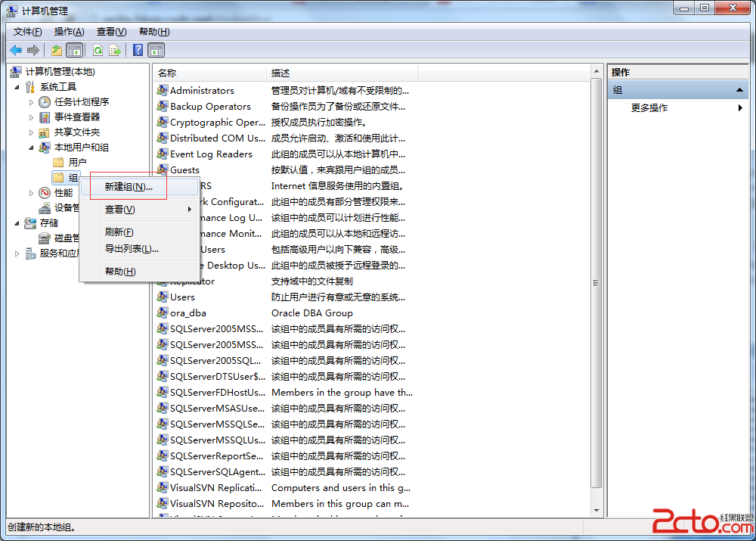Expand the 事件查看器 tree node

(31, 117)
